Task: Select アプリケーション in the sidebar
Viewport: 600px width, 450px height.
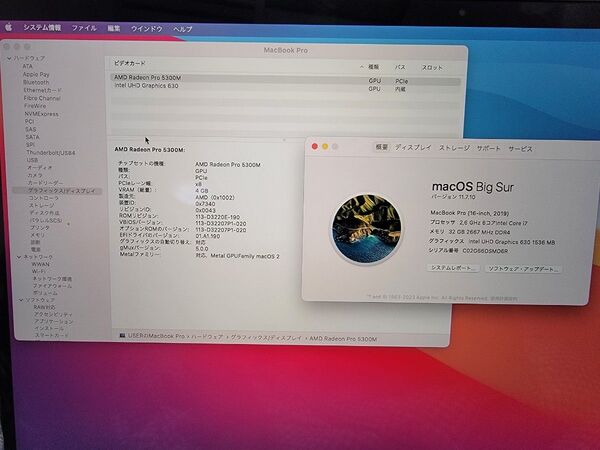Action: (54, 322)
